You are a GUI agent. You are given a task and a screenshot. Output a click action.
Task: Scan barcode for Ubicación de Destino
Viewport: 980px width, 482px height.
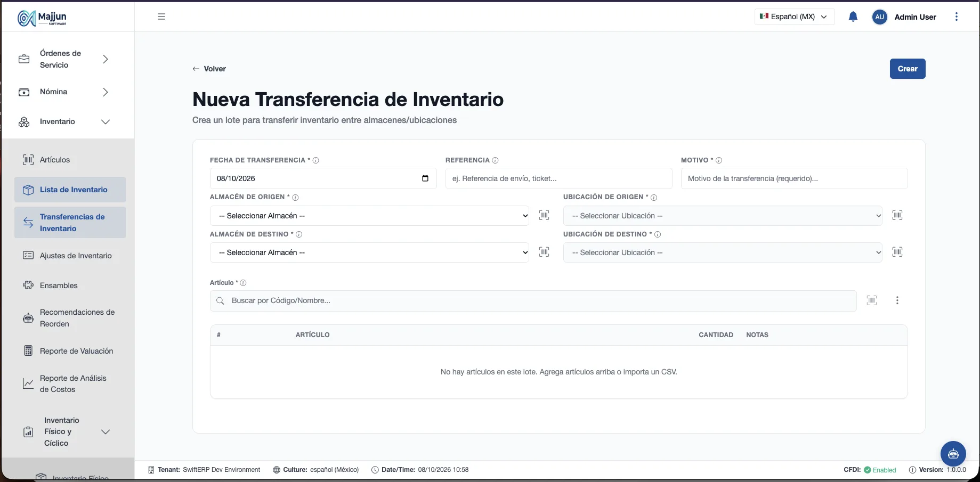897,252
